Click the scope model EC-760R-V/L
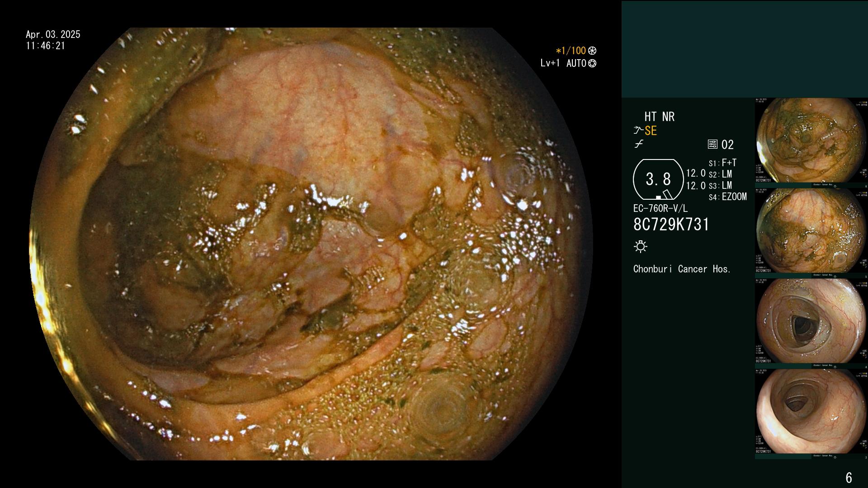Viewport: 868px width, 488px height. pyautogui.click(x=660, y=209)
